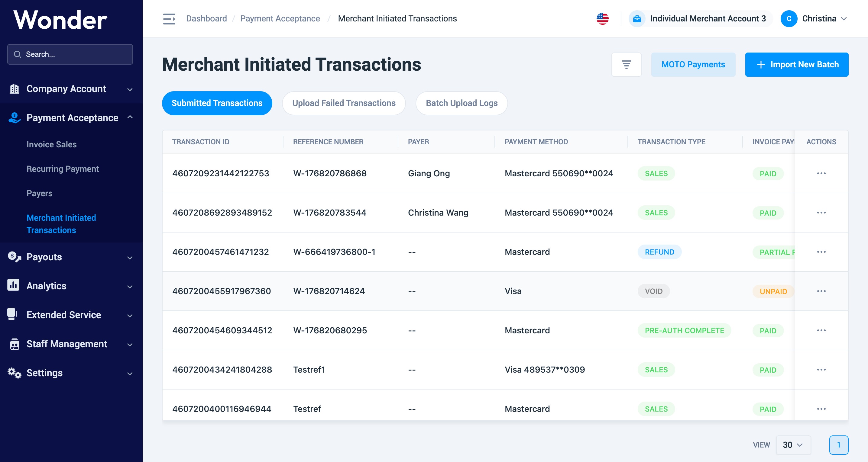Switch to Upload Failed Transactions tab

pos(343,103)
